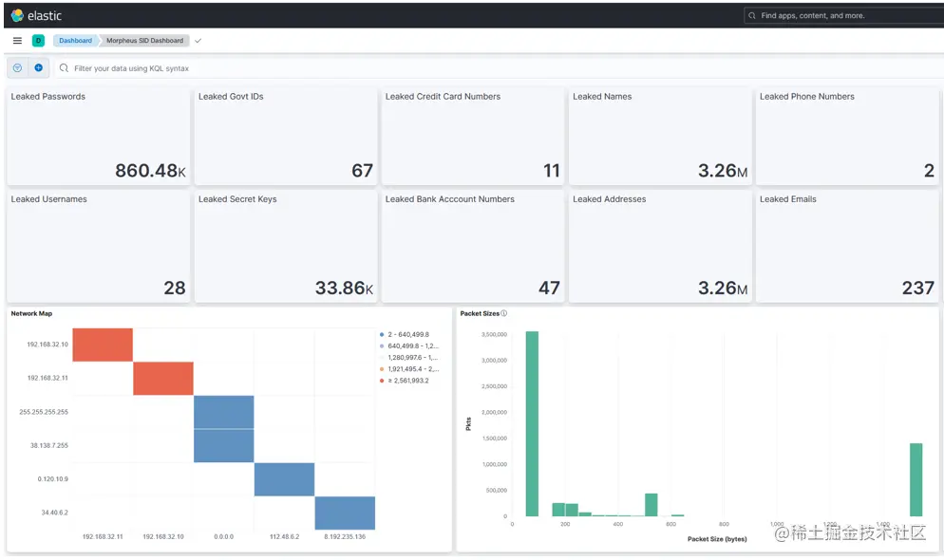Viewport: 944px width, 560px height.
Task: Click the checkmark icon after the dashboard title
Action: (198, 41)
